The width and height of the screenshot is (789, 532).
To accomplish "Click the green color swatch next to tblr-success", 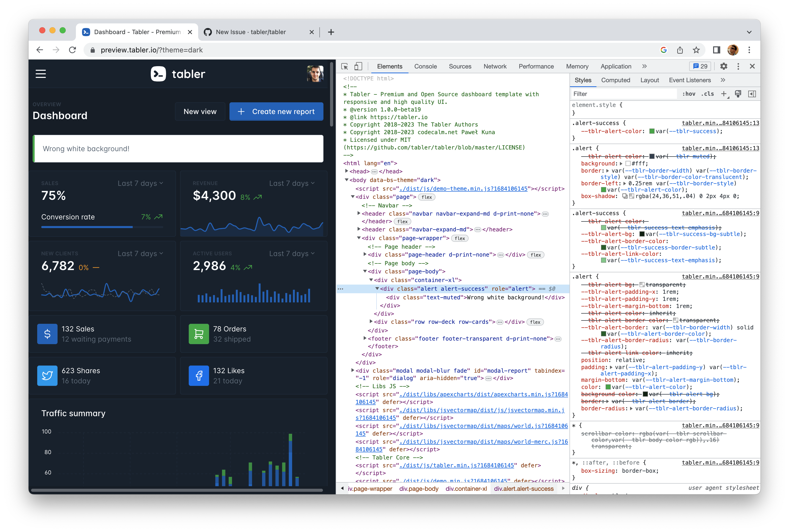I will click(652, 131).
